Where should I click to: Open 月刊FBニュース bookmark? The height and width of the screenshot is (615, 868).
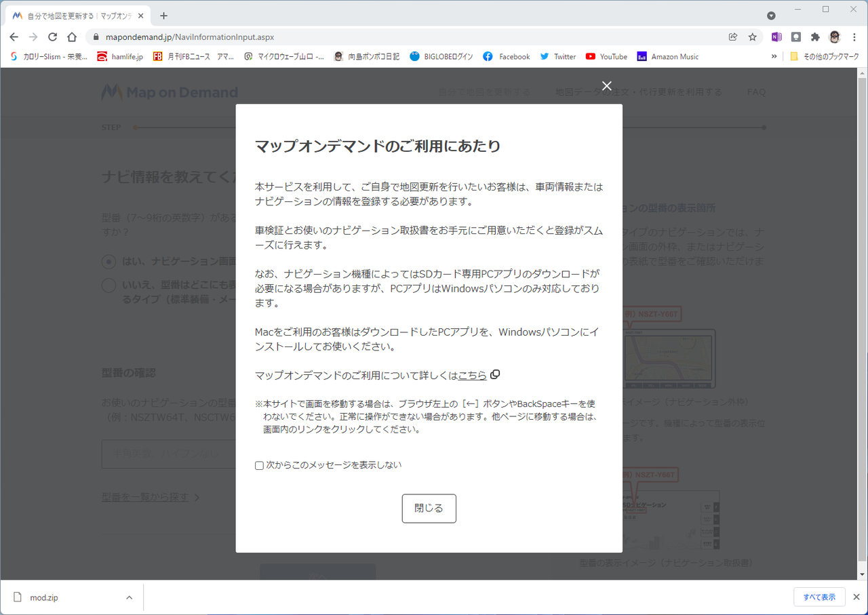[x=194, y=57]
